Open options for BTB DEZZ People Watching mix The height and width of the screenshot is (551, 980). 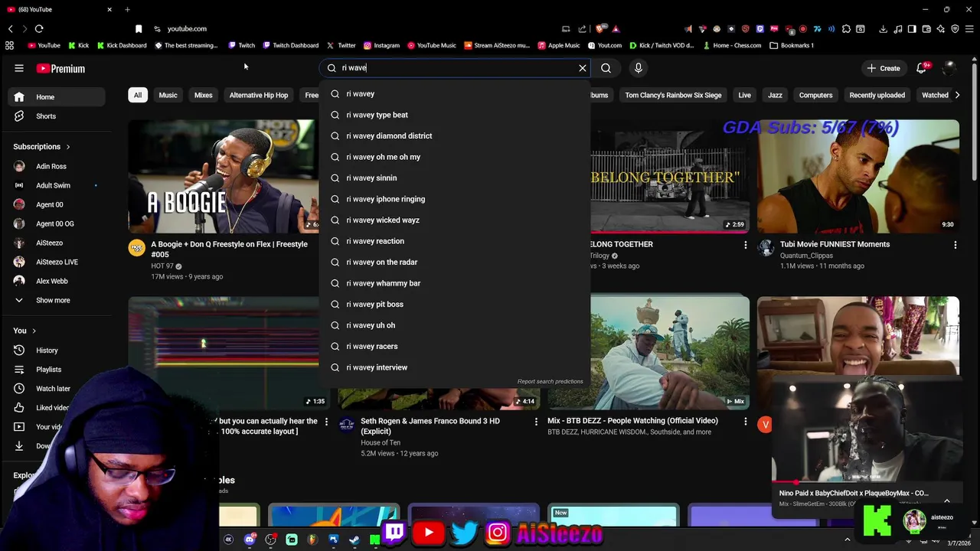[745, 421]
